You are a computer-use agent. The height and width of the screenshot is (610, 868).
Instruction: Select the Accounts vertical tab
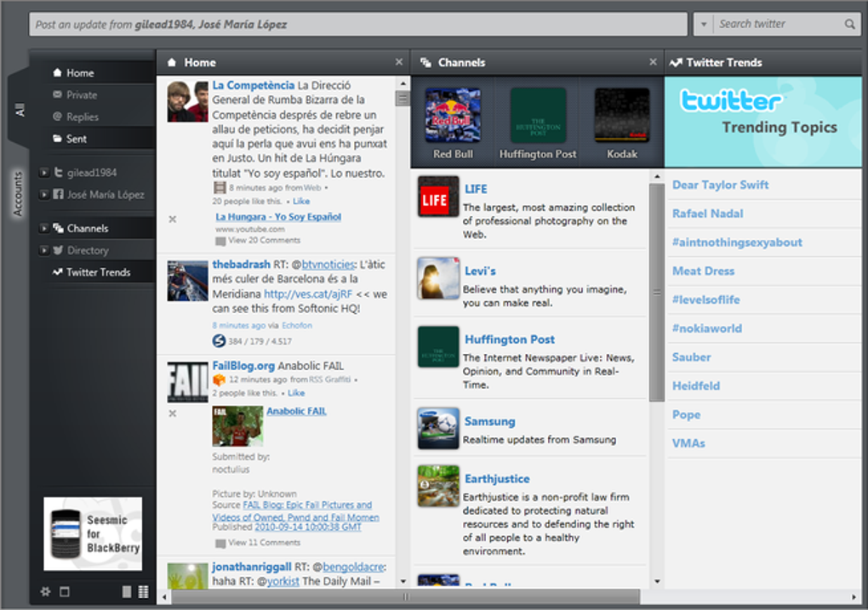pyautogui.click(x=18, y=194)
